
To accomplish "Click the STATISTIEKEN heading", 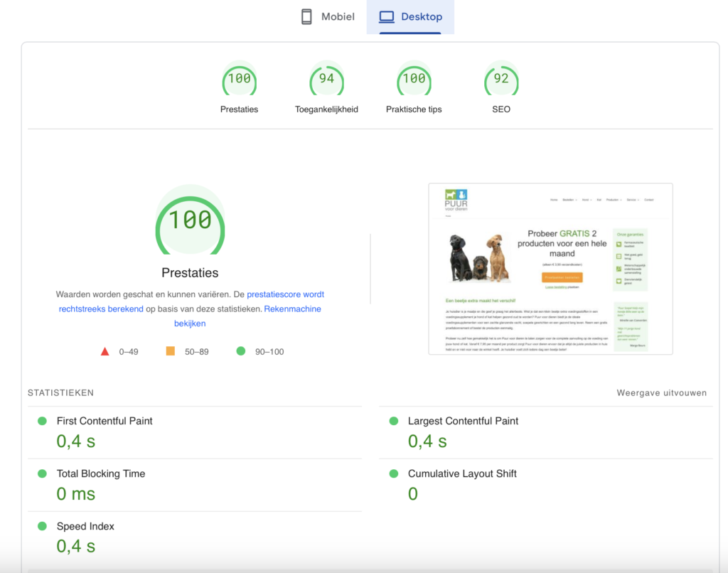I will pyautogui.click(x=61, y=393).
